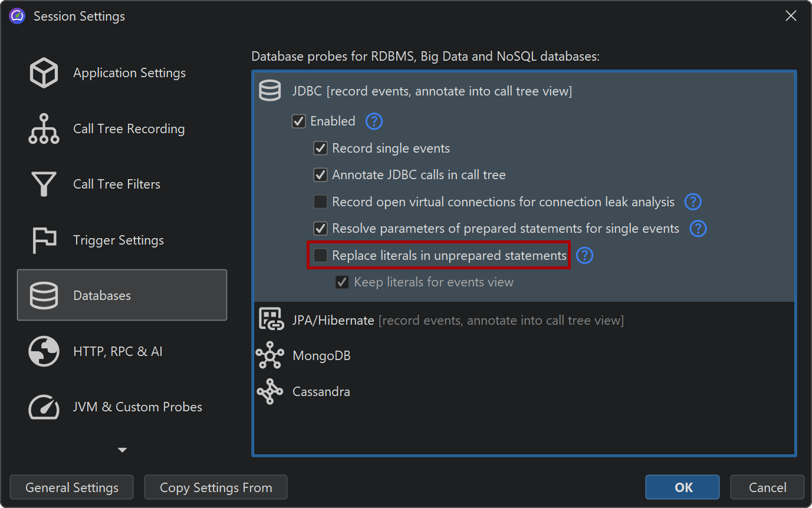The image size is (812, 508).
Task: Enable Replace literals in unprepared statements
Action: pos(320,256)
